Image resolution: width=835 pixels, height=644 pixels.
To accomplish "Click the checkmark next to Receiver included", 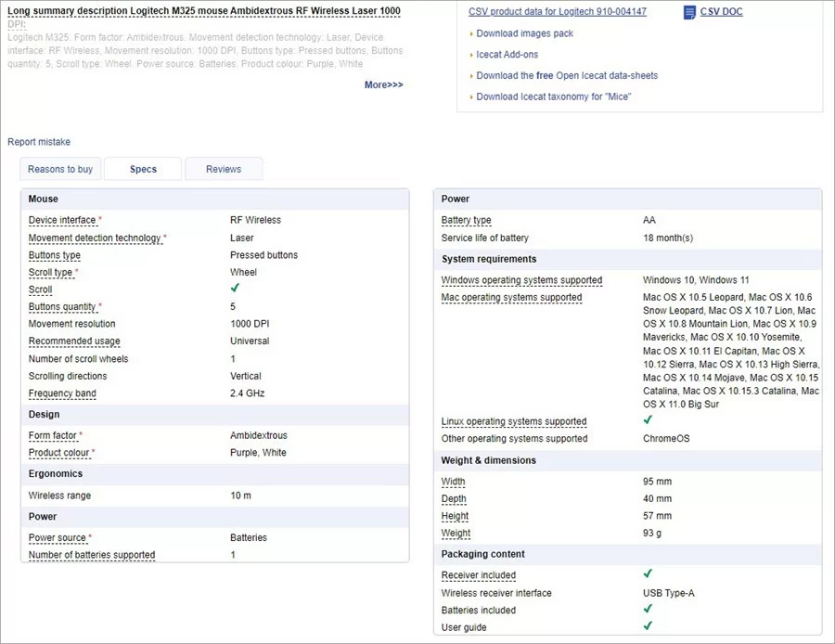I will click(x=647, y=573).
